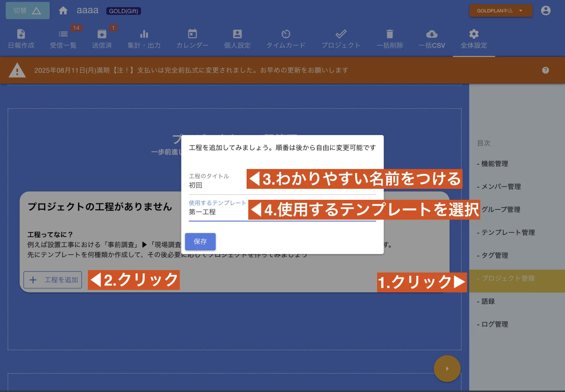
Task: Open プロジェクト管理 in the right sidebar
Action: pos(505,278)
